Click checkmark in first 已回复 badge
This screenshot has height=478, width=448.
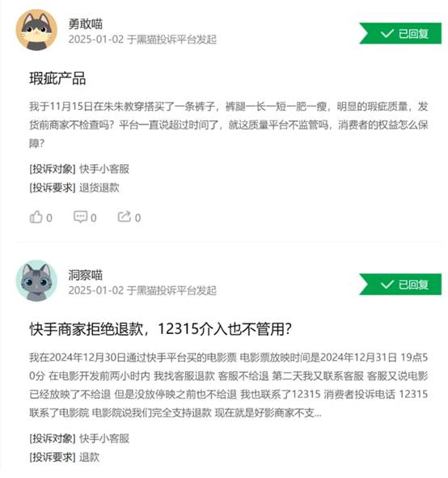click(x=387, y=33)
